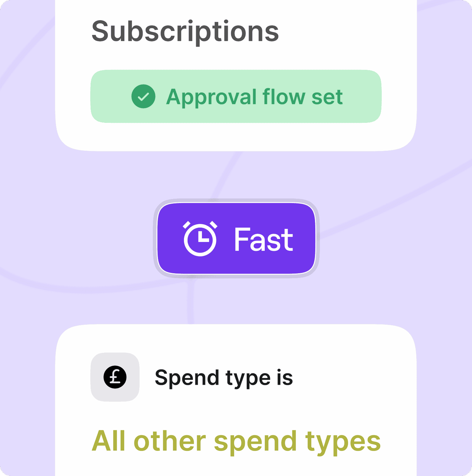The height and width of the screenshot is (476, 472).
Task: Select the Spend type is label
Action: (224, 378)
